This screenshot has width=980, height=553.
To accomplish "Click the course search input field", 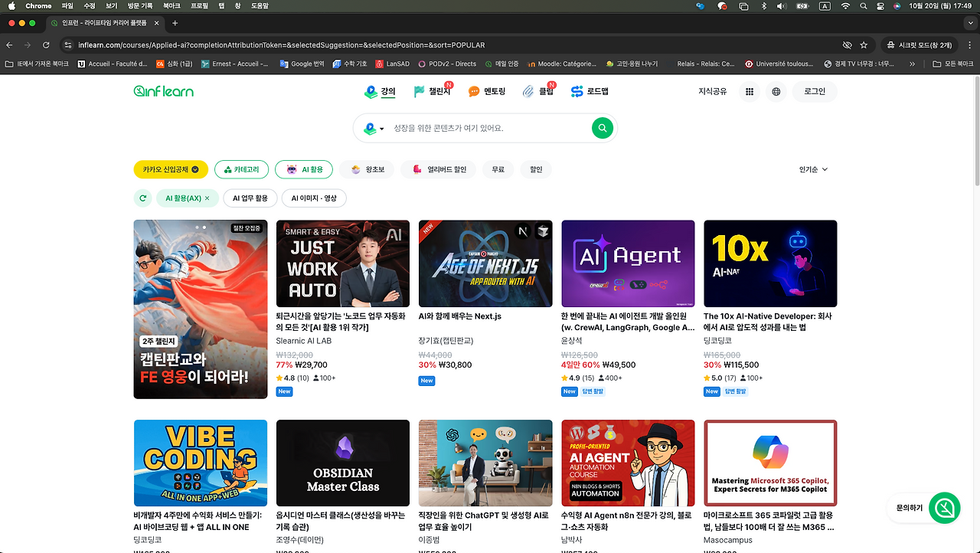I will [487, 128].
